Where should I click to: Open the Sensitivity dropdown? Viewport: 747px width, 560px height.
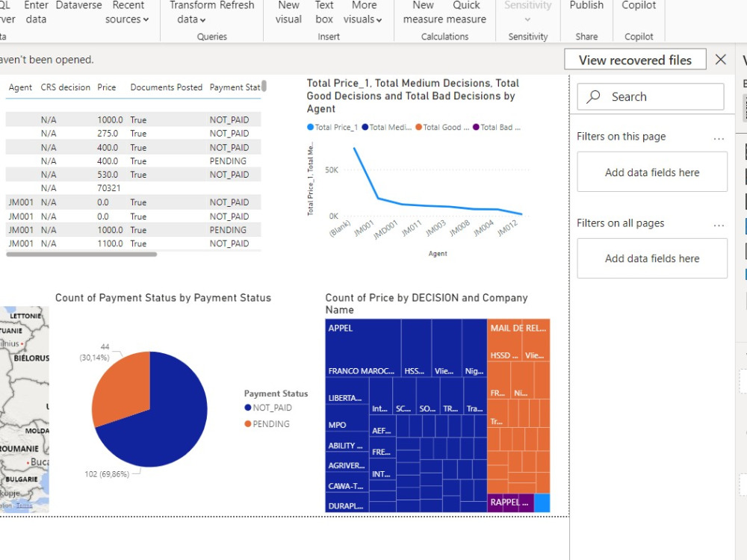pyautogui.click(x=527, y=13)
